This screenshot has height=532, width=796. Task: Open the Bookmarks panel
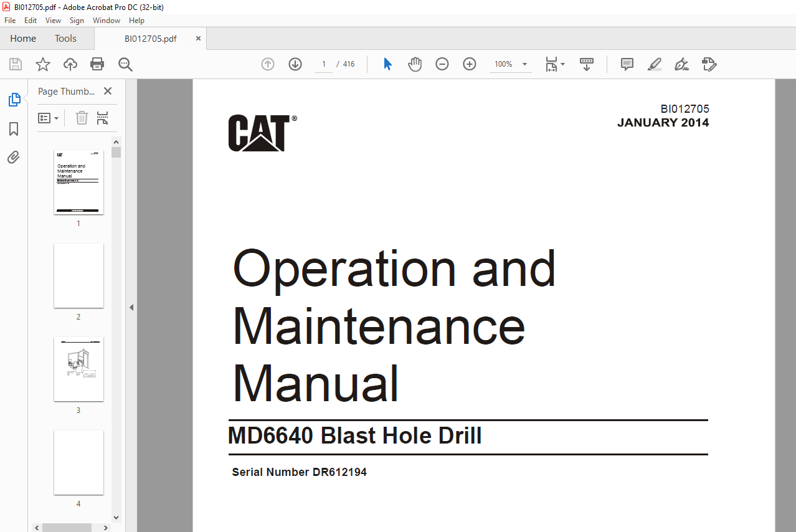(x=14, y=128)
